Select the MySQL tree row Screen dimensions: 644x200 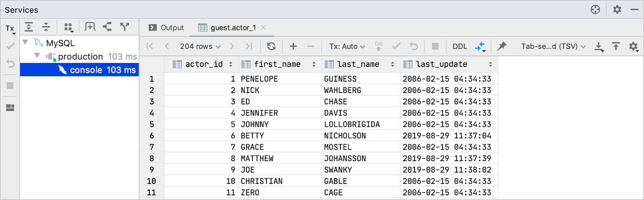(x=79, y=43)
